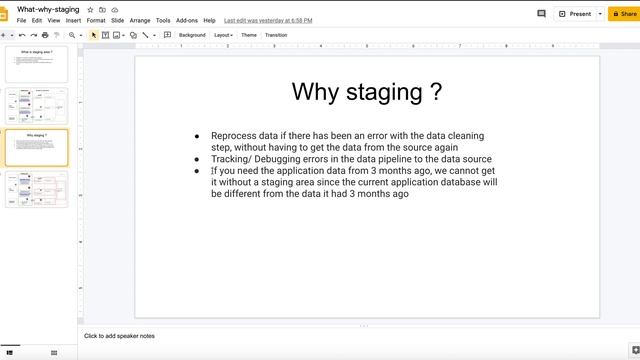Click the 'Reprocess data if there has' bullet

(347, 141)
